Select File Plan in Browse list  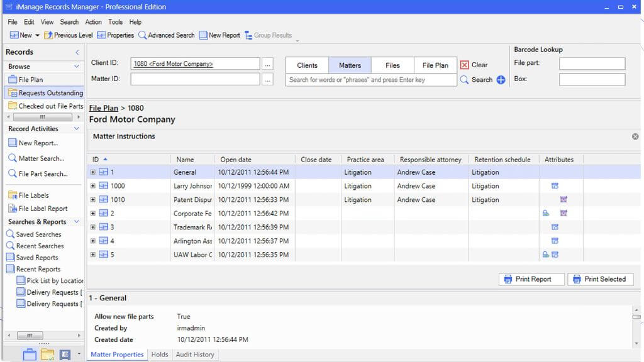click(25, 80)
